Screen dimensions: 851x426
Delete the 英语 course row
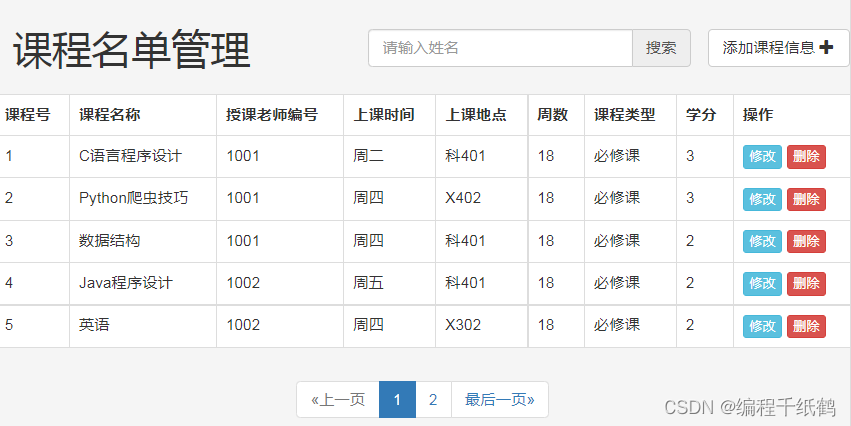pyautogui.click(x=806, y=326)
